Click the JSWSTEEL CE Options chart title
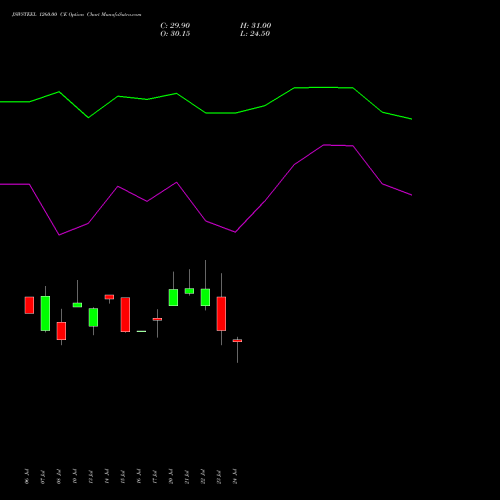500x500 pixels. (x=76, y=15)
